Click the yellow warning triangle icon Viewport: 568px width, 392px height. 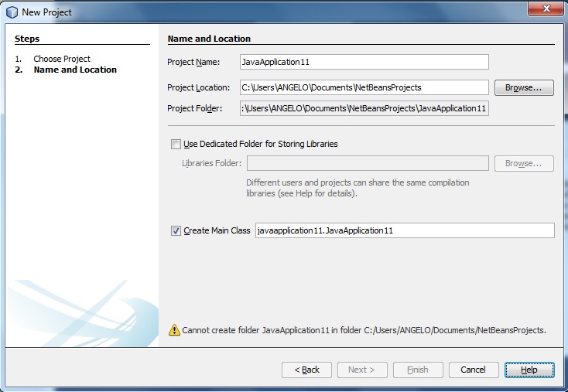click(x=174, y=329)
